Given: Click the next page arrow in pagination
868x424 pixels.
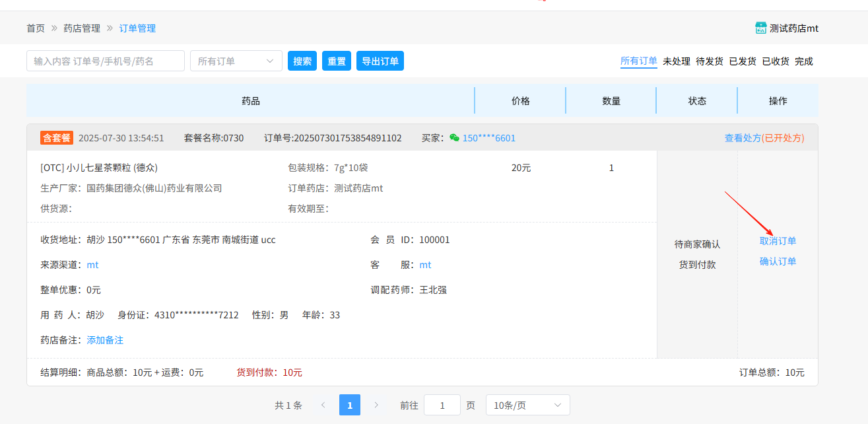Looking at the screenshot, I should pos(376,405).
